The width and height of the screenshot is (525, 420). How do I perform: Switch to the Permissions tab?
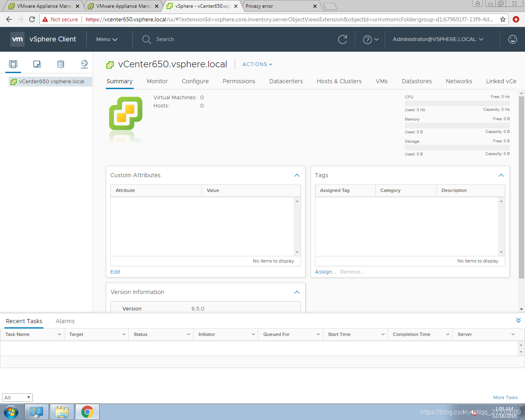(239, 81)
